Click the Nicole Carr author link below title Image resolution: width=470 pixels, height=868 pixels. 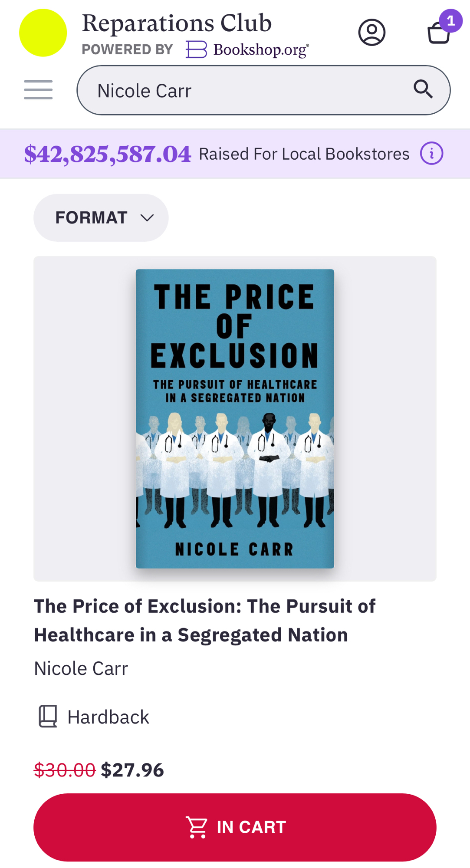(x=81, y=668)
